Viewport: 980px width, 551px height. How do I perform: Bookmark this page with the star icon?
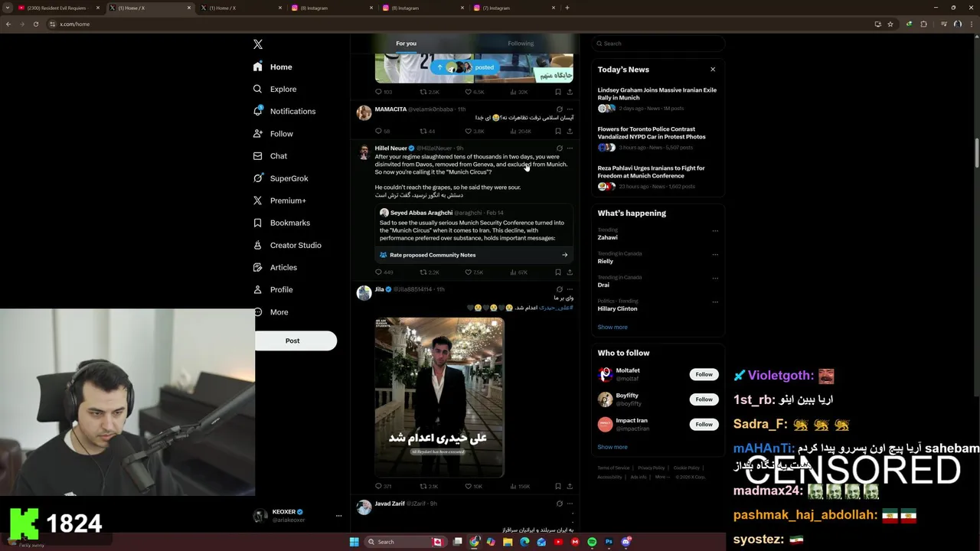pos(890,24)
